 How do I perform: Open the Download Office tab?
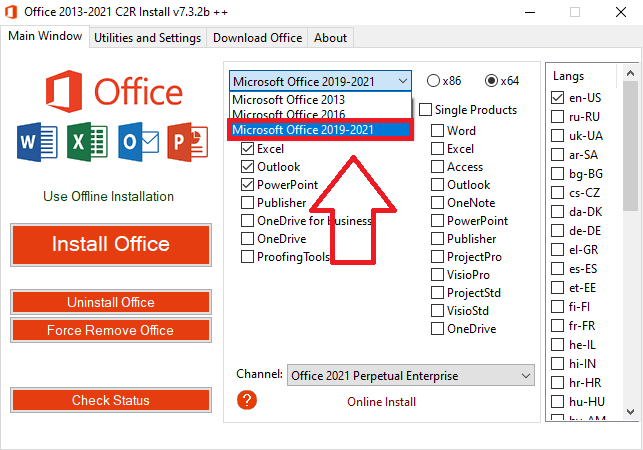coord(257,38)
